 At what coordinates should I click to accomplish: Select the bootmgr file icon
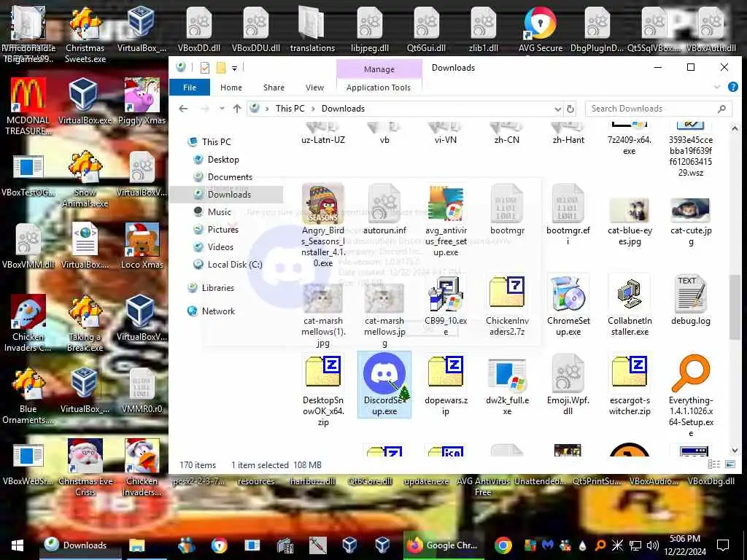(507, 205)
